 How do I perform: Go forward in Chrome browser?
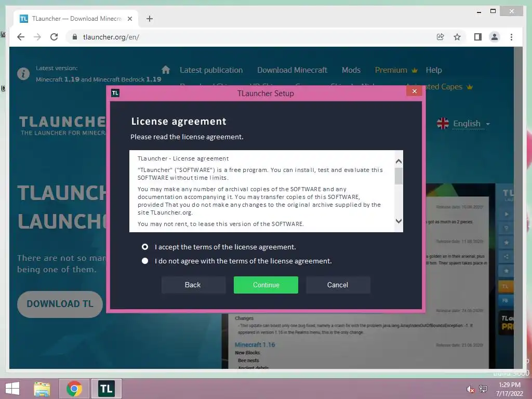point(37,37)
